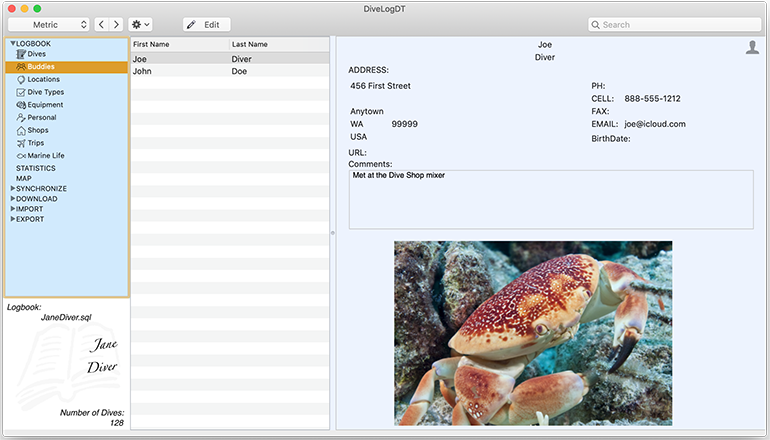Click the buddy profile silhouette icon
The image size is (770, 440).
[752, 47]
